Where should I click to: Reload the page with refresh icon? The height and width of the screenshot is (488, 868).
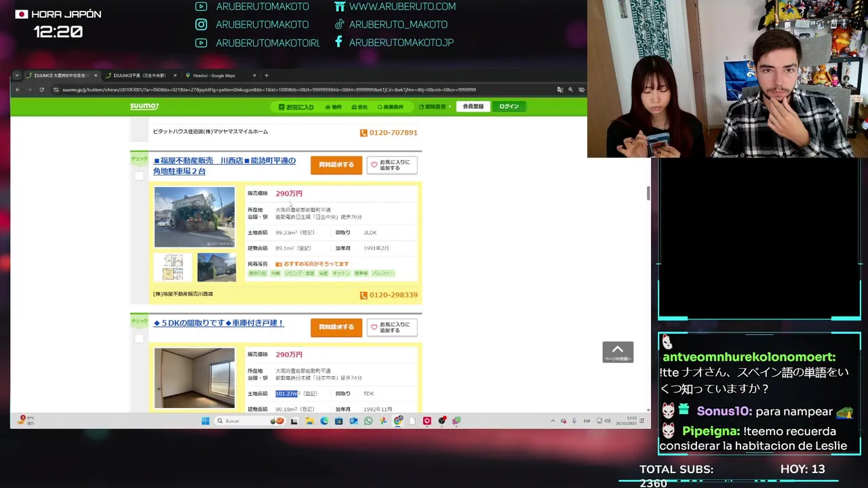point(41,89)
